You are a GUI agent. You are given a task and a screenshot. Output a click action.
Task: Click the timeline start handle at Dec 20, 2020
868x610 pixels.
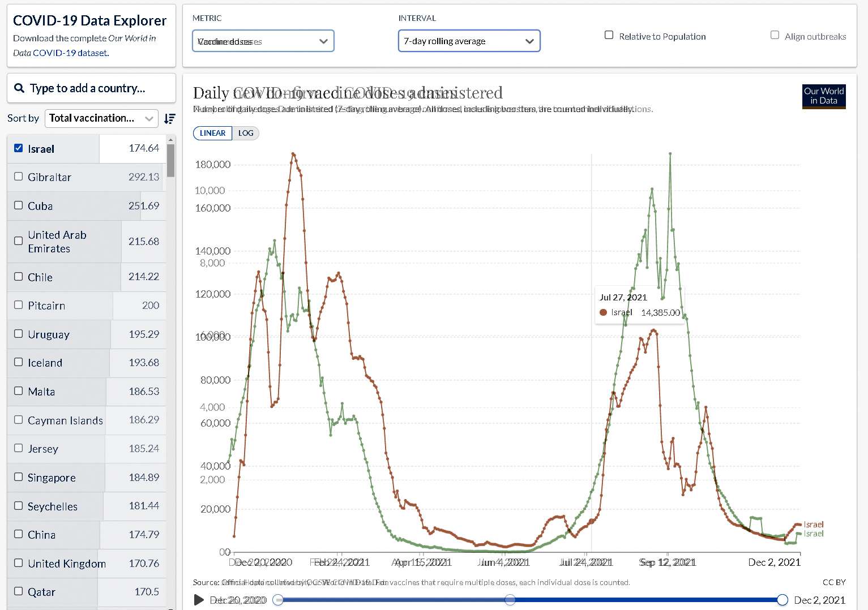click(x=278, y=600)
